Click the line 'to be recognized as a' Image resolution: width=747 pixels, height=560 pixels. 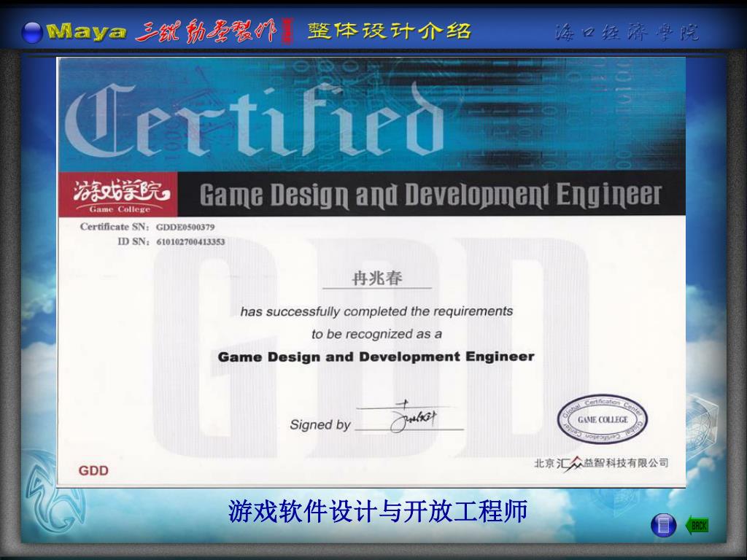tap(376, 334)
